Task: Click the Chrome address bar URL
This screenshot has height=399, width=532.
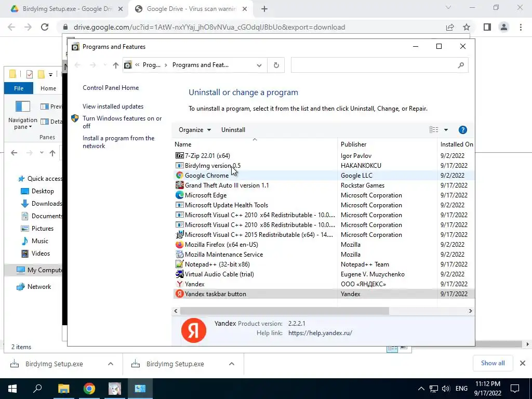Action: tap(209, 27)
